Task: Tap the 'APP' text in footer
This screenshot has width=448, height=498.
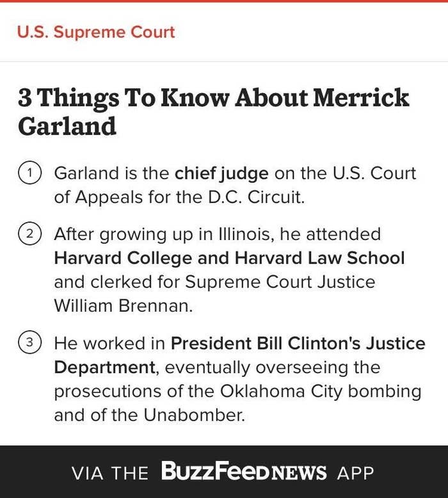Action: click(x=355, y=473)
